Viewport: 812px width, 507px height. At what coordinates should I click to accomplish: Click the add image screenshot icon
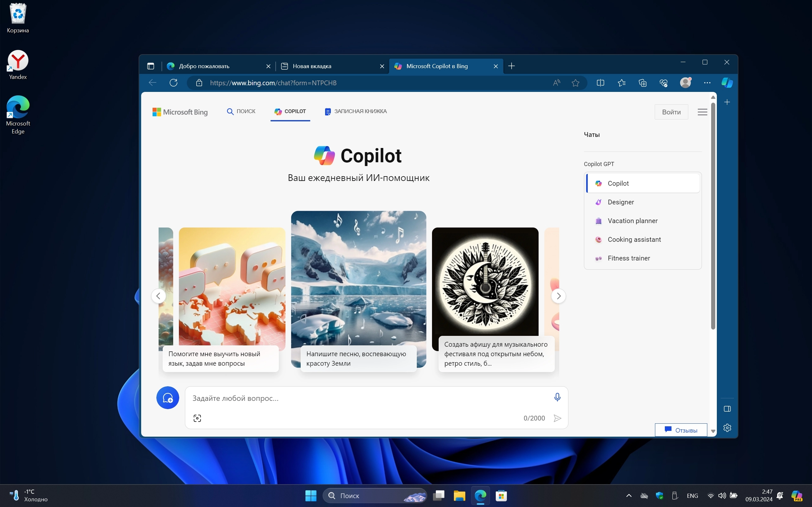[197, 418]
